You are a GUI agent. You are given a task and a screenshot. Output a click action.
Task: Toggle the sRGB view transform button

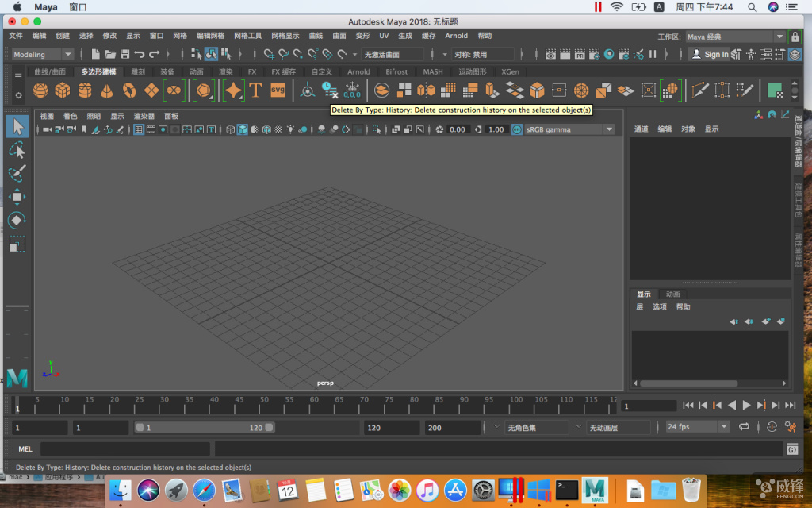[517, 129]
